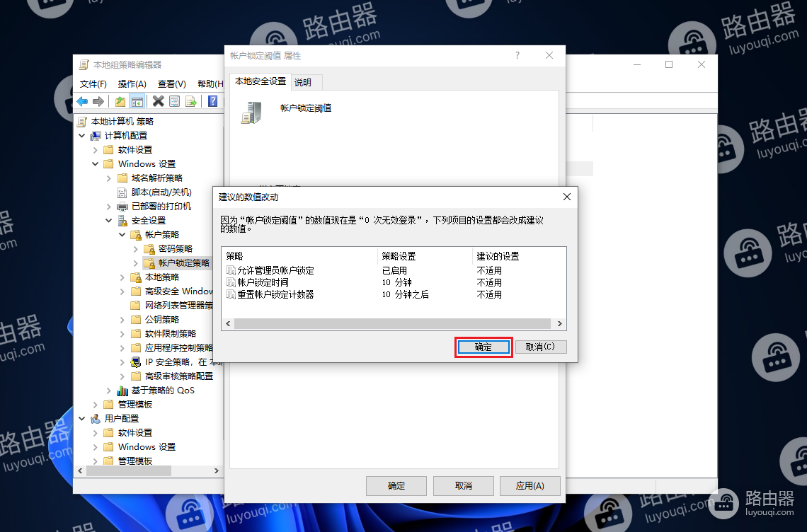Viewport: 807px width, 532px height.
Task: Open the 帮助(H) menu
Action: point(210,84)
